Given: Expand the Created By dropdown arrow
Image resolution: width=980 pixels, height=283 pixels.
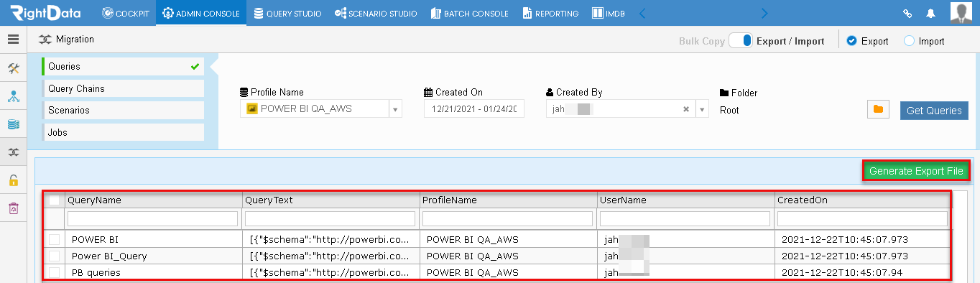Looking at the screenshot, I should pos(702,109).
